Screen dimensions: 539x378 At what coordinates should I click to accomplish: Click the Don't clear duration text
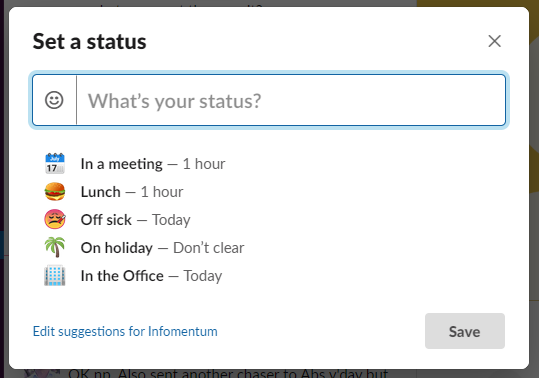click(x=209, y=248)
